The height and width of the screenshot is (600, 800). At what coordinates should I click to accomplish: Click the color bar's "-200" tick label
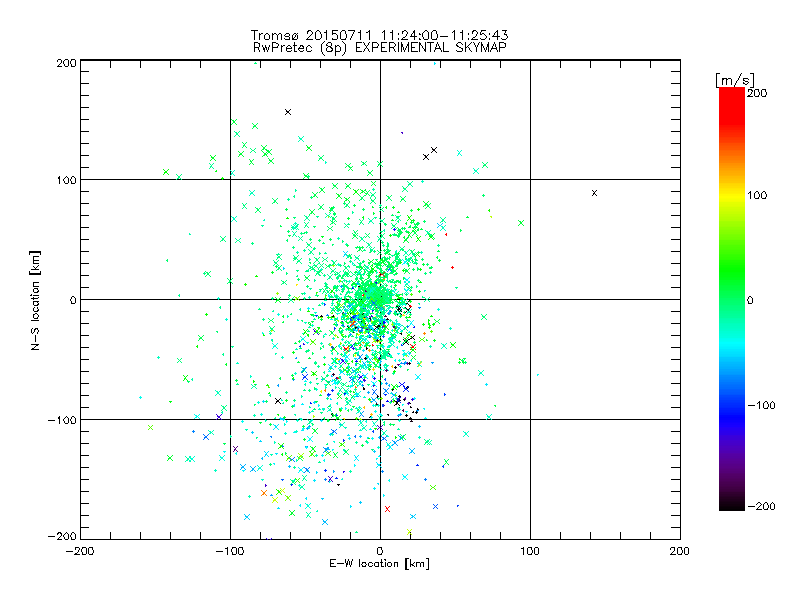pos(761,506)
